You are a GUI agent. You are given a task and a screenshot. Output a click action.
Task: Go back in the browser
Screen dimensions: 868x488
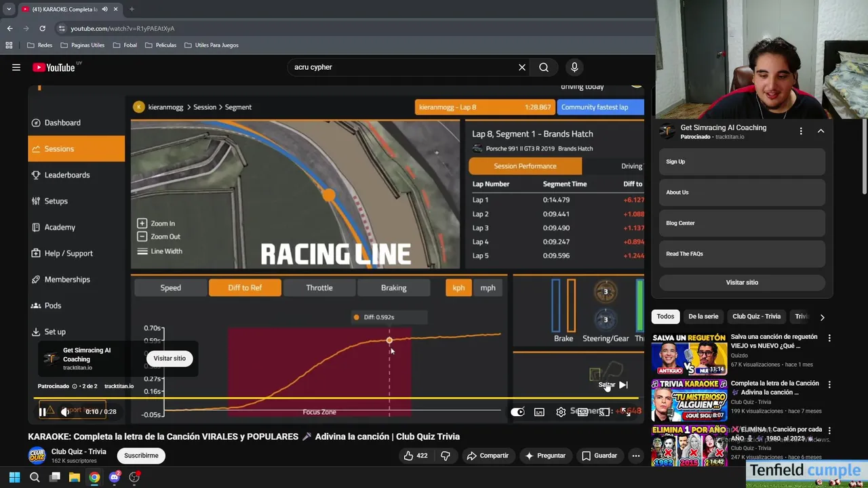(9, 28)
